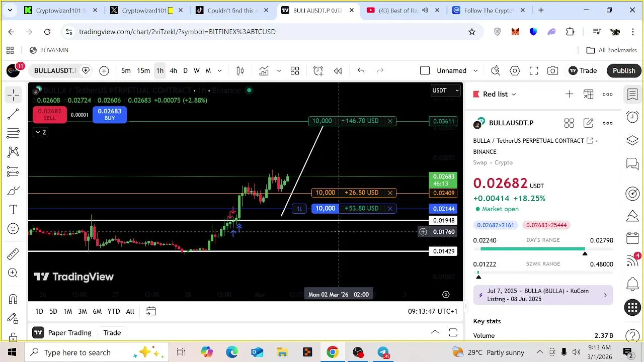Image resolution: width=644 pixels, height=362 pixels.
Task: Expand the Red list watchlist dropdown
Action: click(514, 94)
